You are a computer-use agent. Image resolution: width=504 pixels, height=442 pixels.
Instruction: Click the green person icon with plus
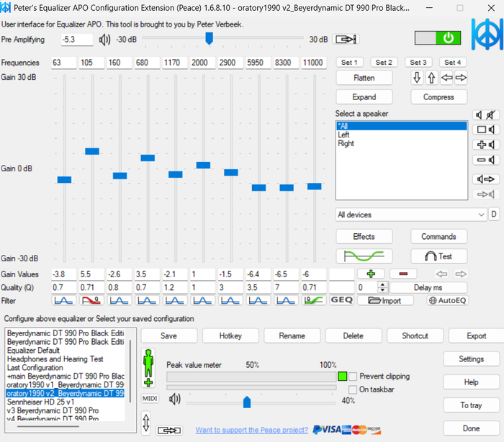tap(148, 368)
